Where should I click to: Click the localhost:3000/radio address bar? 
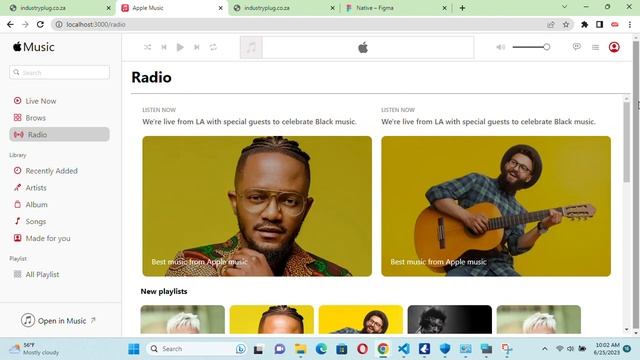coord(312,24)
